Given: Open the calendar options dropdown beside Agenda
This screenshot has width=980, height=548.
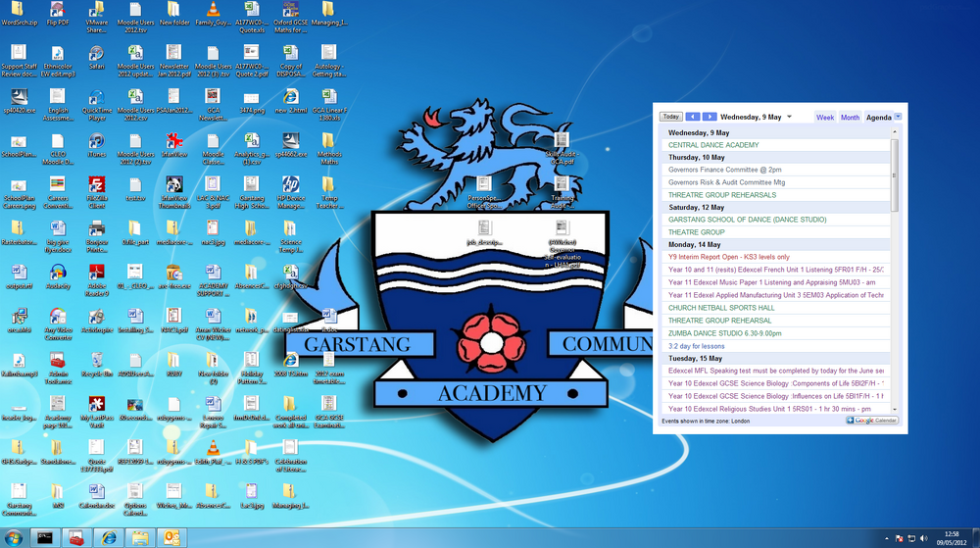Looking at the screenshot, I should (898, 117).
